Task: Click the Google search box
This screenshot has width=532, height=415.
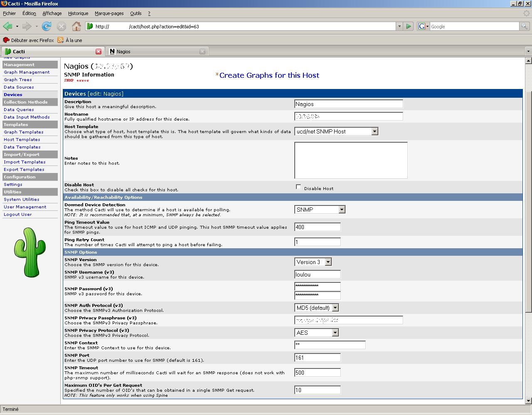Action: 475,26
